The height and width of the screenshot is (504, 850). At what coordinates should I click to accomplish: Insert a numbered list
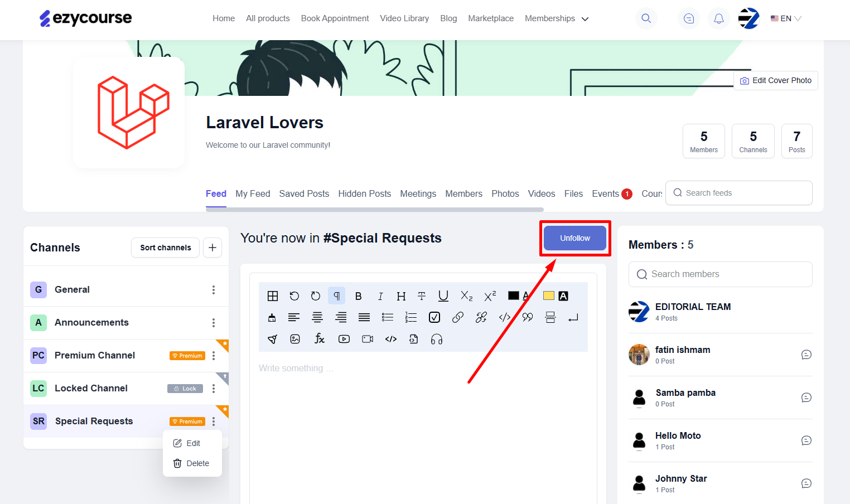411,317
